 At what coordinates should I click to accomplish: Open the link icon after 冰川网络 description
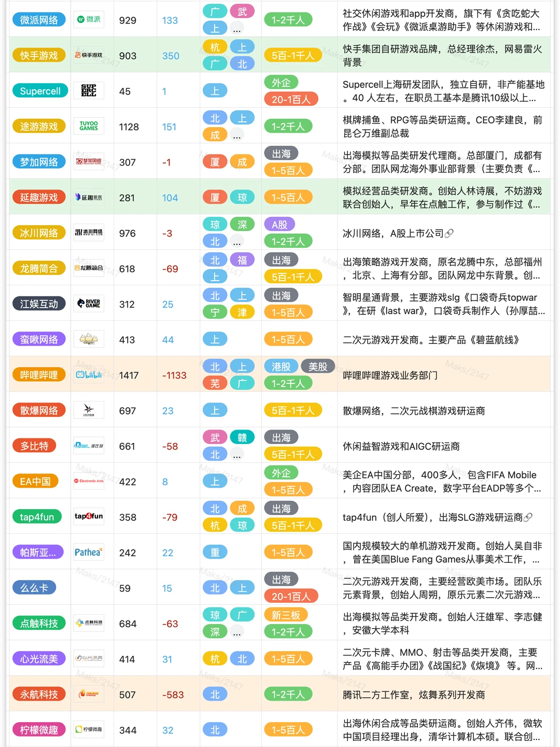[449, 233]
